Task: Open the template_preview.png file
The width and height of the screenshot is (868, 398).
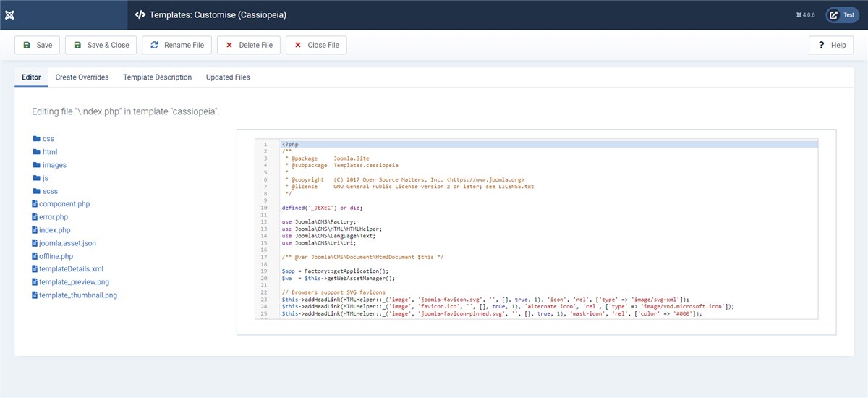Action: pos(74,282)
